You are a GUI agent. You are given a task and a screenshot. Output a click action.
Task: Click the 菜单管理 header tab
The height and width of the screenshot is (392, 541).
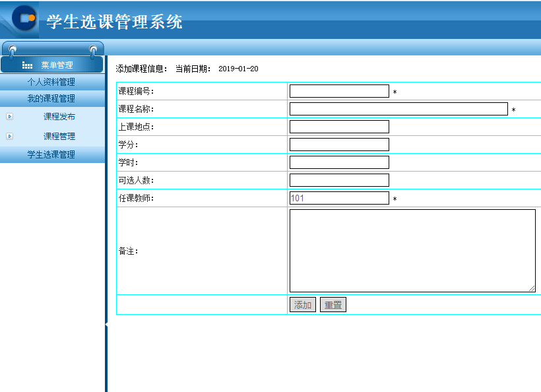(x=52, y=65)
